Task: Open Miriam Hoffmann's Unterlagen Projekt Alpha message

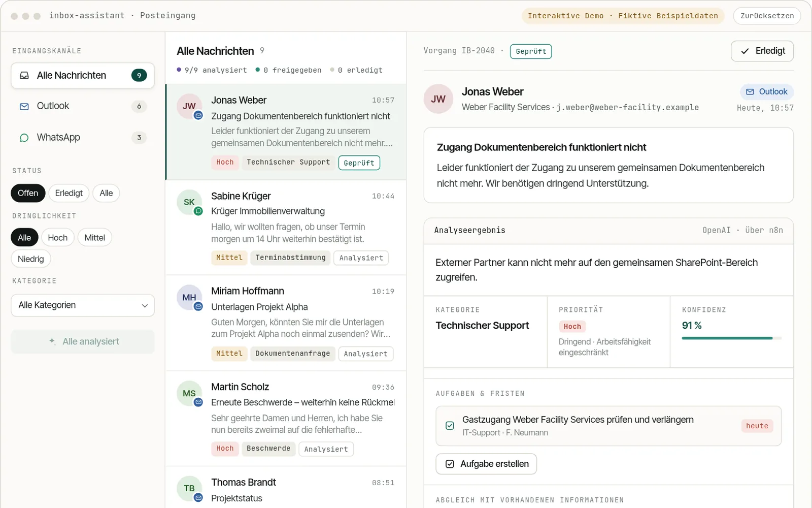Action: (286, 323)
